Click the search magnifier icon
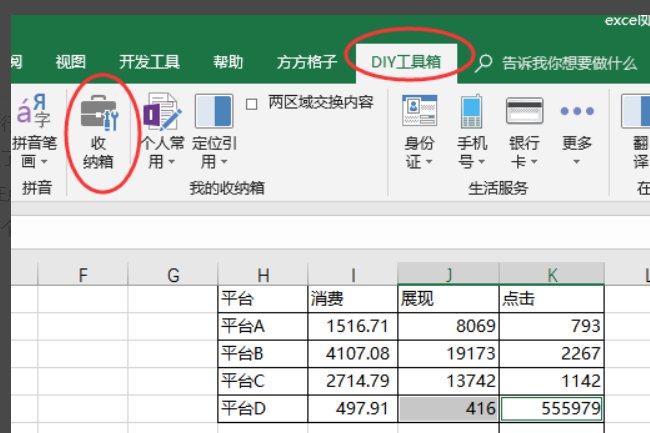 point(483,63)
